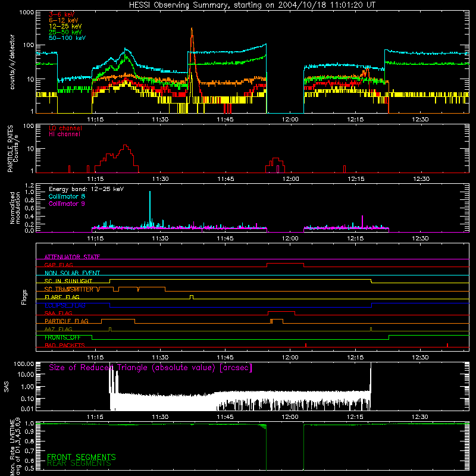
Task: Click the tall cyan Collimator 8 spike
Action: pos(150,209)
